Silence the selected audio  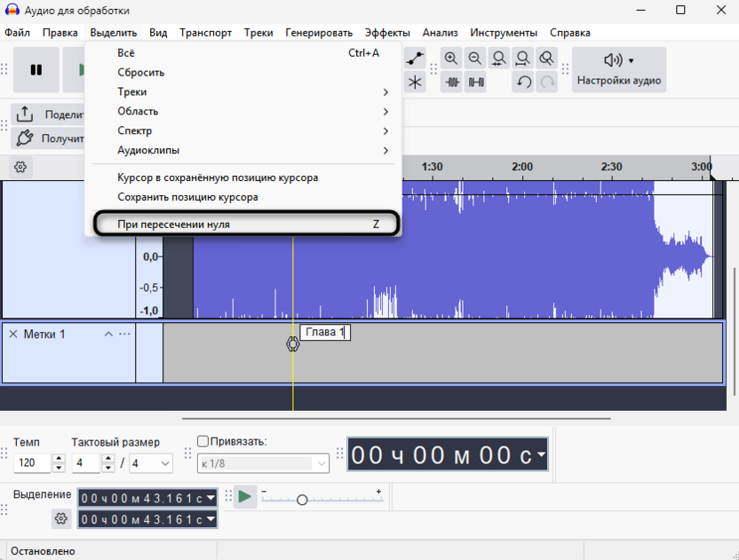[x=477, y=81]
